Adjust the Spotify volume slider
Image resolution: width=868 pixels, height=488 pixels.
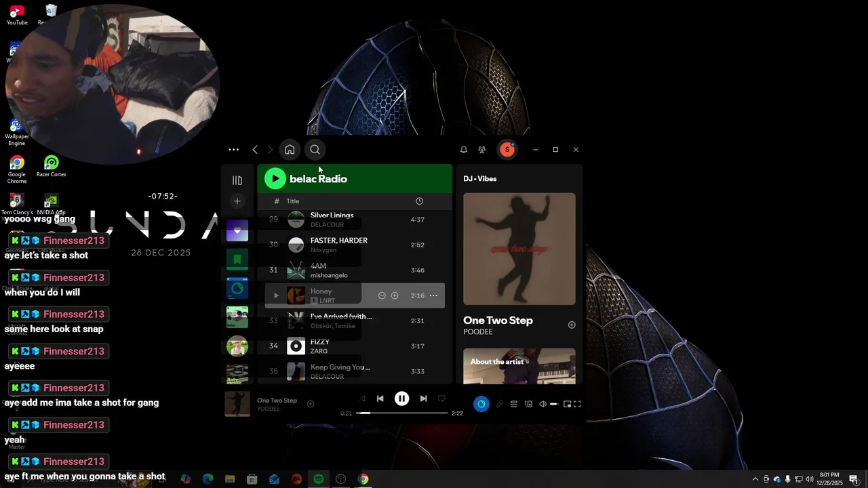[x=554, y=404]
